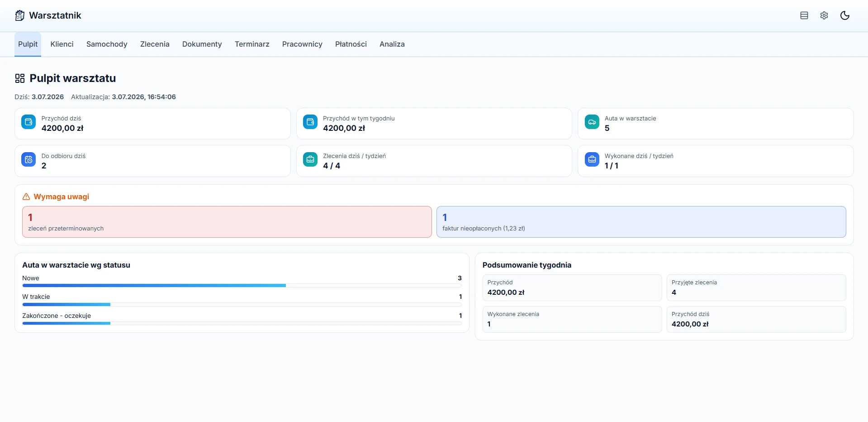The height and width of the screenshot is (422, 868).
Task: Open the list view icon in header
Action: (x=804, y=15)
